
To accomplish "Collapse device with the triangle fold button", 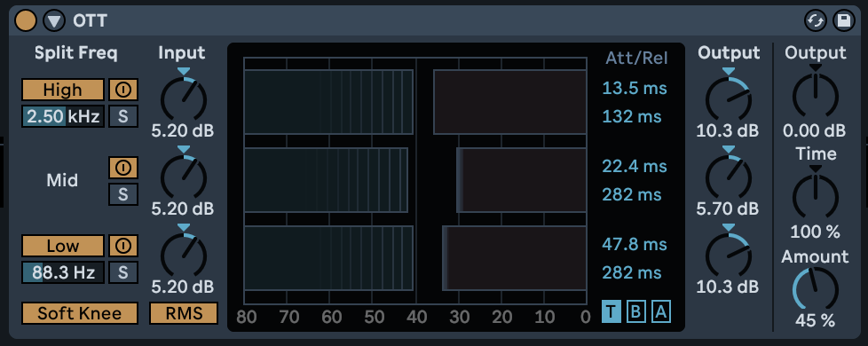I will 54,21.
